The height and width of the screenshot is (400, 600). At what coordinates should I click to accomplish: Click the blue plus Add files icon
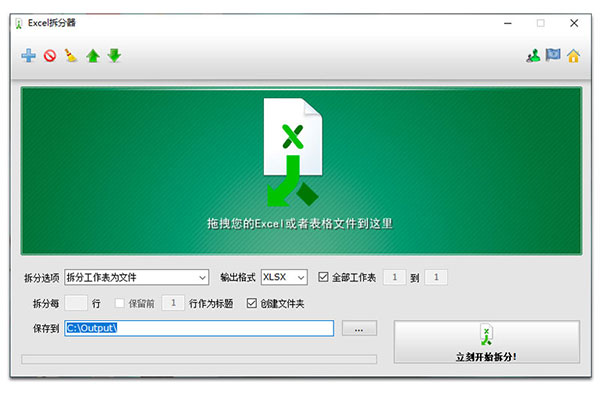[x=28, y=56]
